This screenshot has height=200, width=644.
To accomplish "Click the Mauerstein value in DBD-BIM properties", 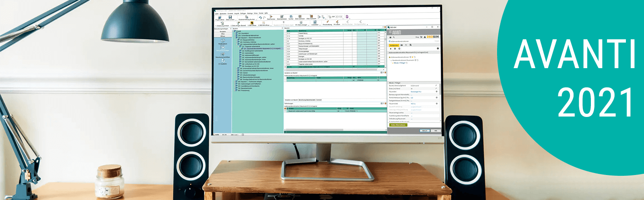I will (416, 92).
